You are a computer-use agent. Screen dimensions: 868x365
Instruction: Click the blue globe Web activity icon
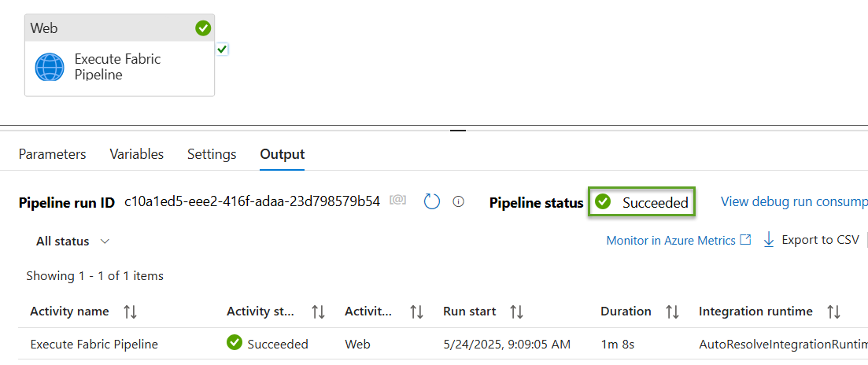50,68
